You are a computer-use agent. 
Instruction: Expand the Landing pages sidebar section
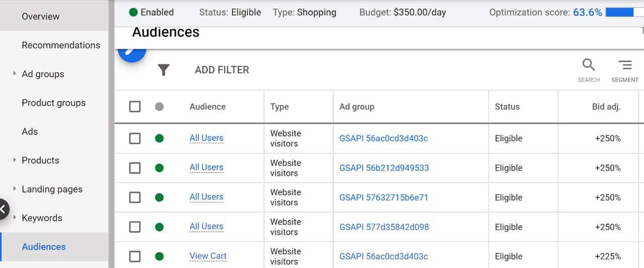(15, 189)
